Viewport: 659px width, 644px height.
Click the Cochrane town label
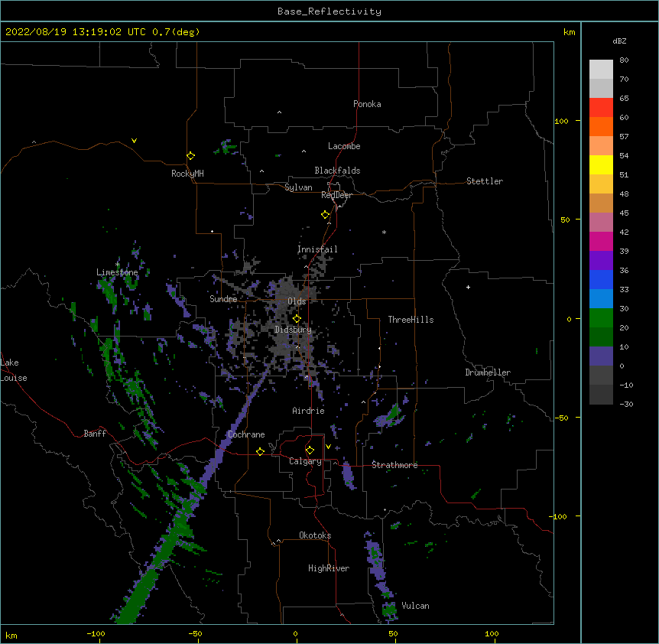tap(246, 434)
